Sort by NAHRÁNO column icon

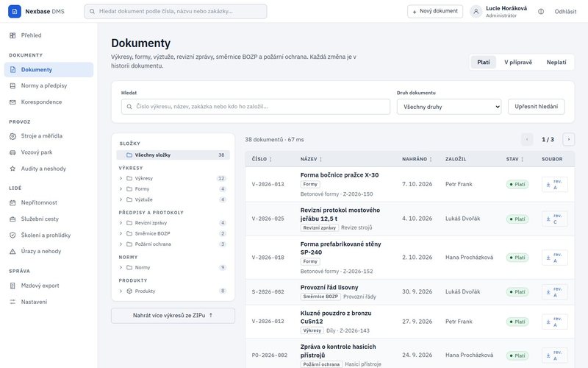click(431, 159)
